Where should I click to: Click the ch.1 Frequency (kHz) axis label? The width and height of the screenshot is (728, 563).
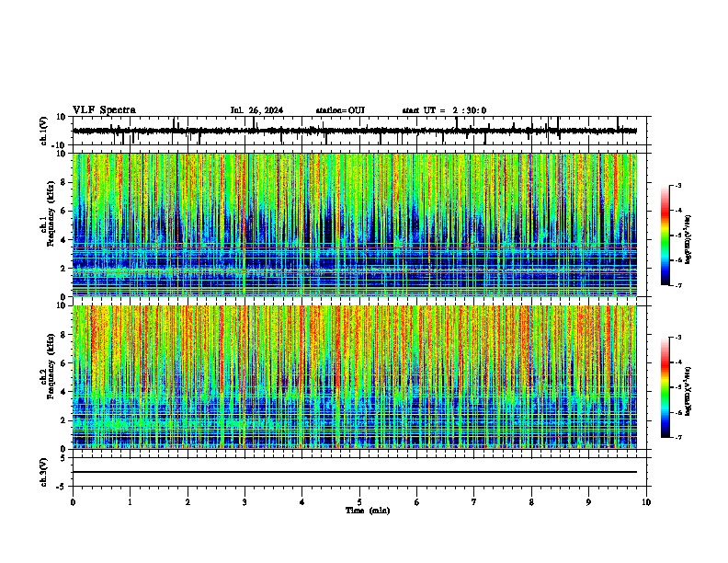coord(49,213)
